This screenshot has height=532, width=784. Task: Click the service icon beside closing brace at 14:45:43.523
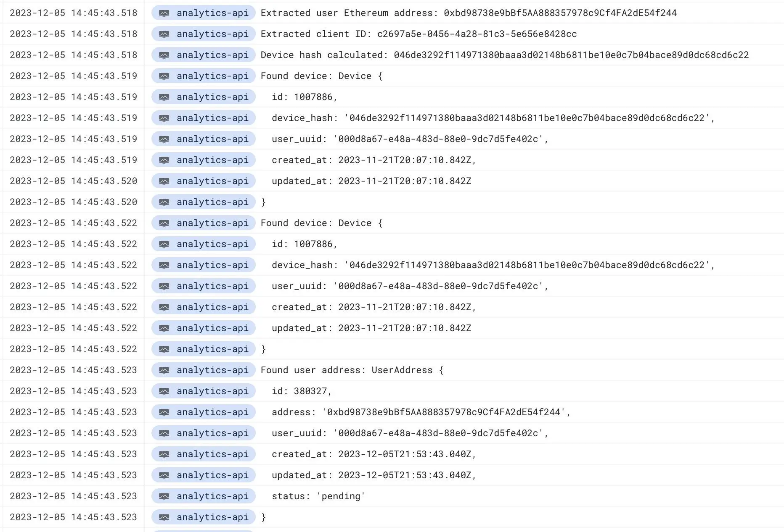pyautogui.click(x=164, y=517)
